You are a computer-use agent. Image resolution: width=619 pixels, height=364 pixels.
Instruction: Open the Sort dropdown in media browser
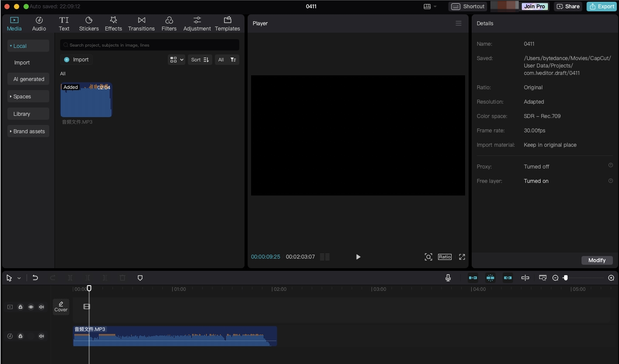200,60
